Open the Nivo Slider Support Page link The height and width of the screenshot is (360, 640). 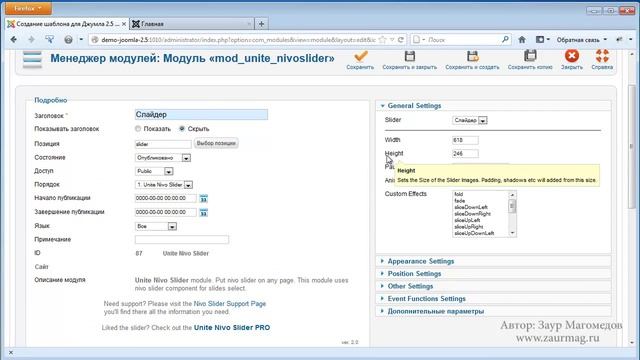(230, 304)
